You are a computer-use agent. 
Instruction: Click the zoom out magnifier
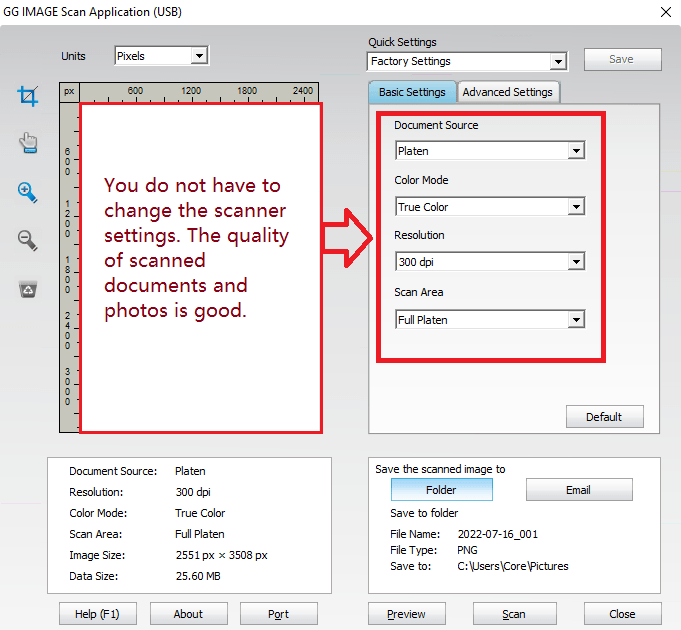28,240
